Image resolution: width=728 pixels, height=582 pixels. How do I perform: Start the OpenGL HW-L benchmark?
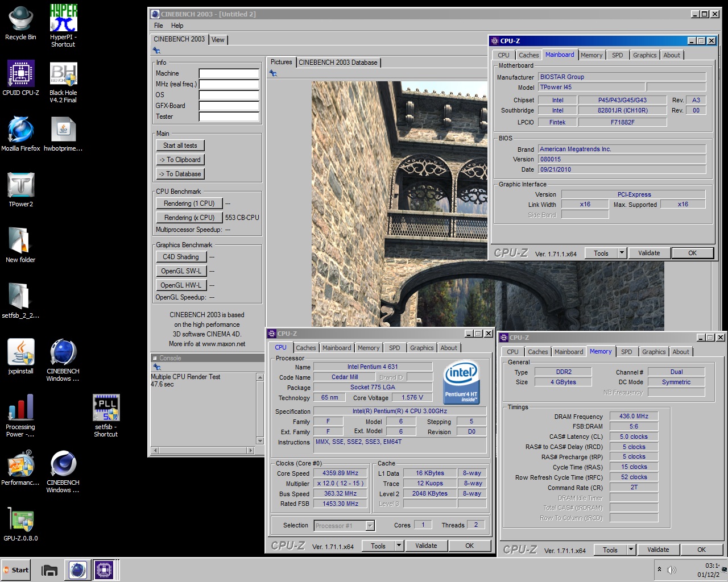(181, 285)
